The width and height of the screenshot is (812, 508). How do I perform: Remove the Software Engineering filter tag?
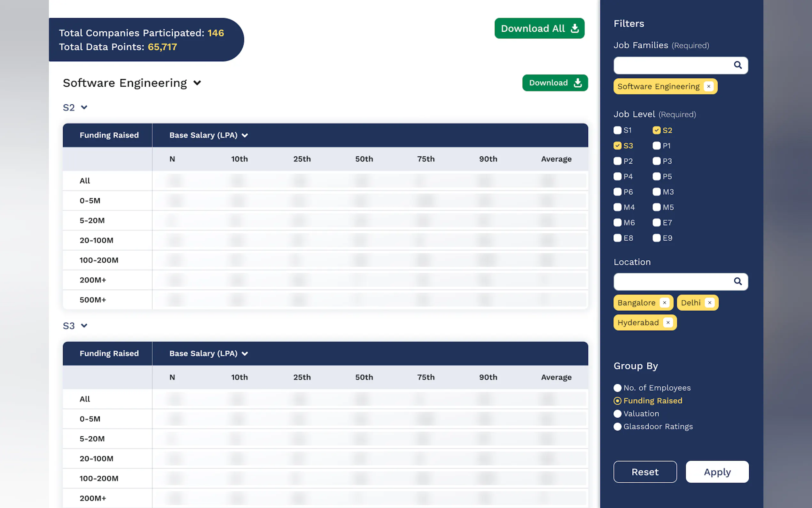[x=708, y=86]
